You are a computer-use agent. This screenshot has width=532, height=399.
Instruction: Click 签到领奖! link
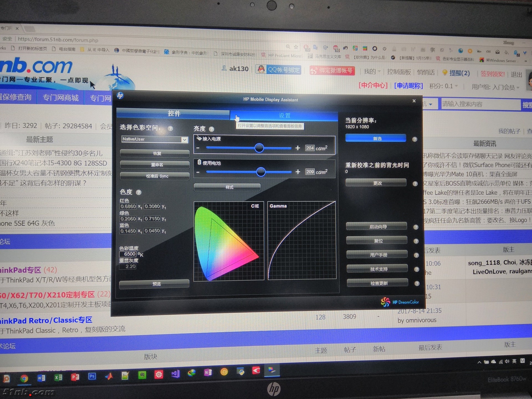point(493,74)
